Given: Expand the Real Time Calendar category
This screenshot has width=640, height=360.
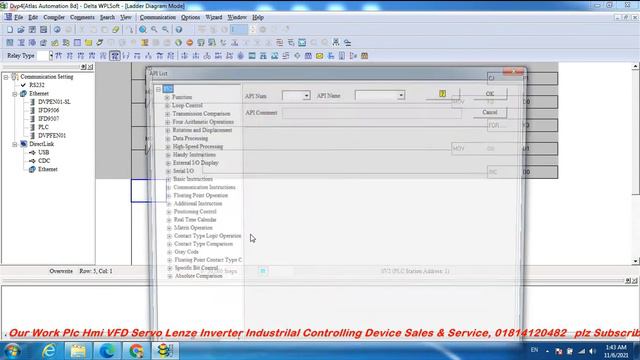Looking at the screenshot, I should [169, 220].
